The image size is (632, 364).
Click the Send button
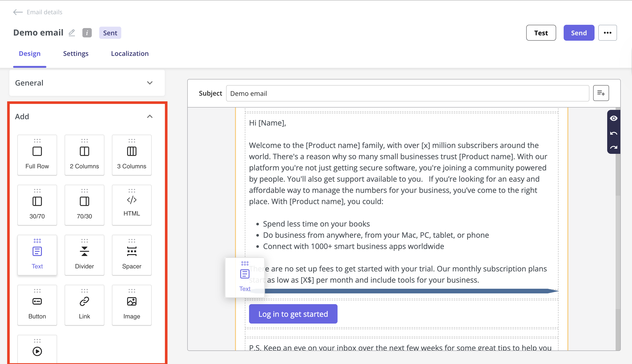[579, 33]
